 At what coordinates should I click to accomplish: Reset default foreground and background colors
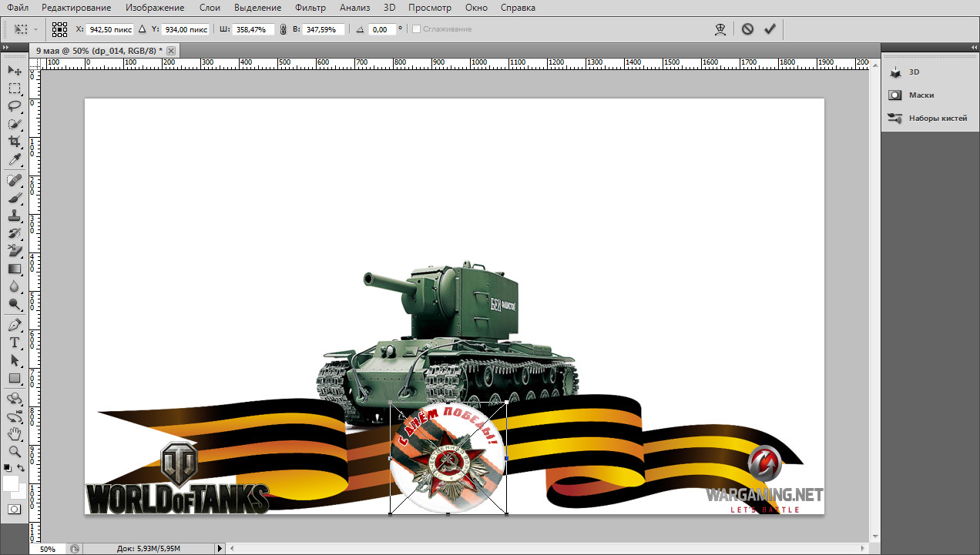pos(8,467)
